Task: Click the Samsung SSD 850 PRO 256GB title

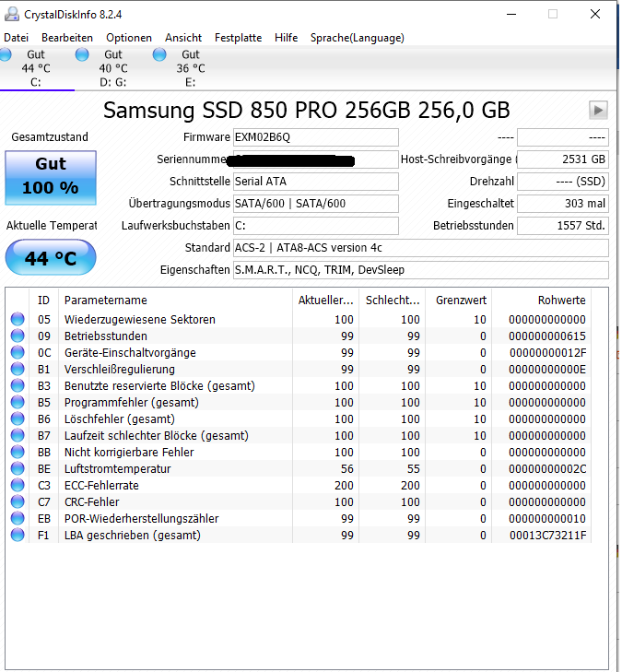Action: (307, 110)
